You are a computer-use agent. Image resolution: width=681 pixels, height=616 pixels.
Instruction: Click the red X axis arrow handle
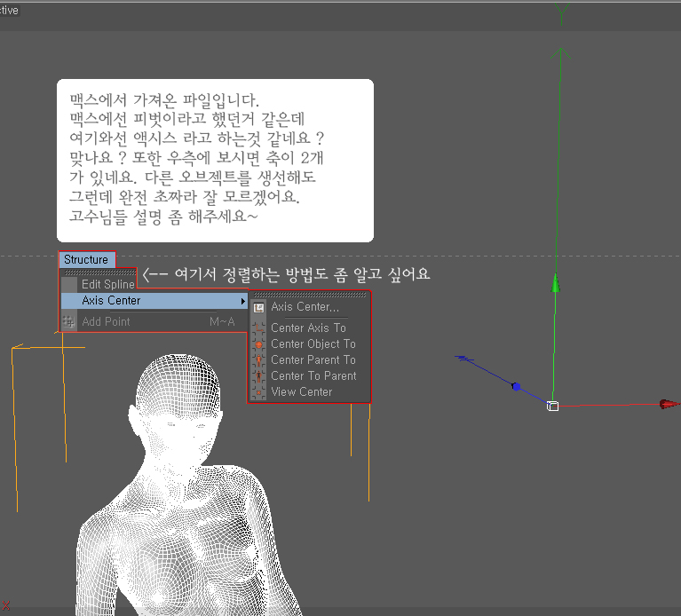coord(669,404)
